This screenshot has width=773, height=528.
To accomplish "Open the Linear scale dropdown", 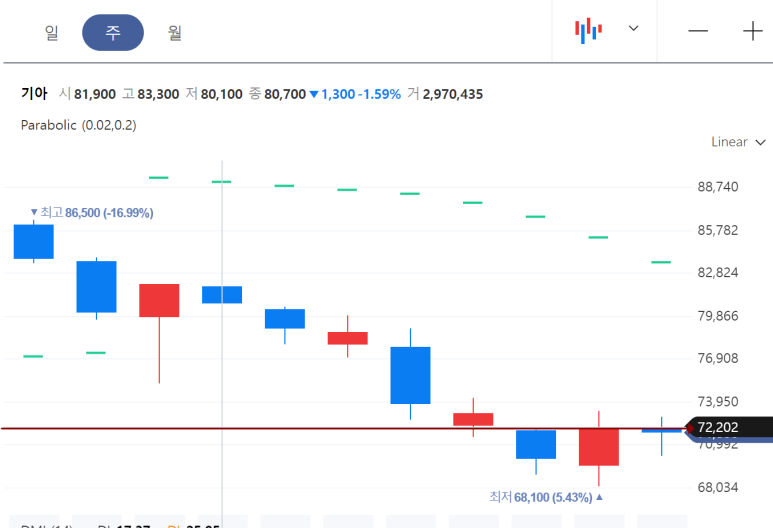I will [x=738, y=142].
